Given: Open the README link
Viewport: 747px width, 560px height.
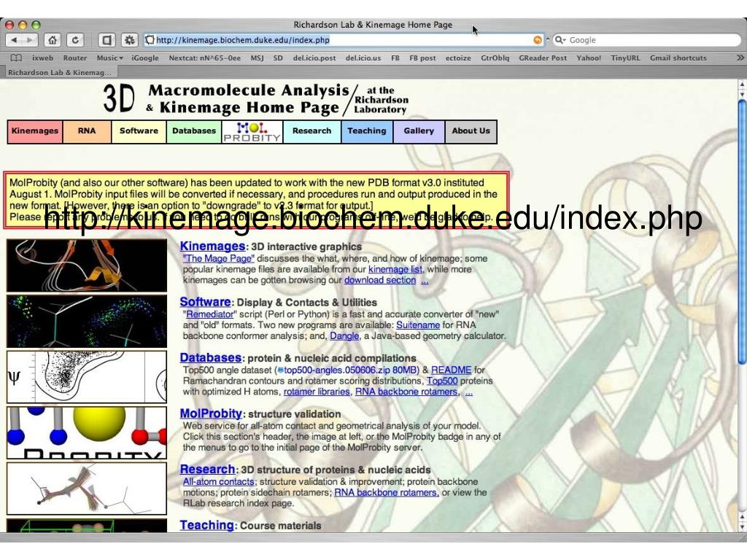Looking at the screenshot, I should 451,370.
